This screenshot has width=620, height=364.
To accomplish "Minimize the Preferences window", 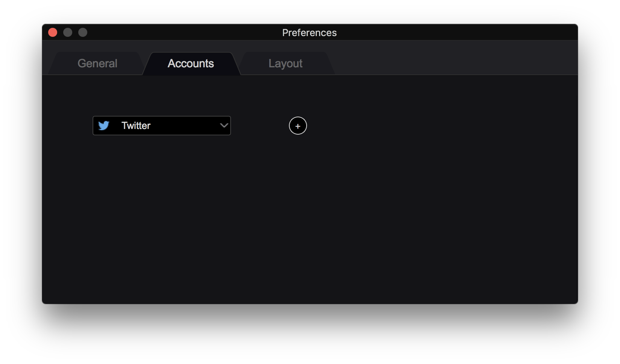I will pyautogui.click(x=68, y=33).
